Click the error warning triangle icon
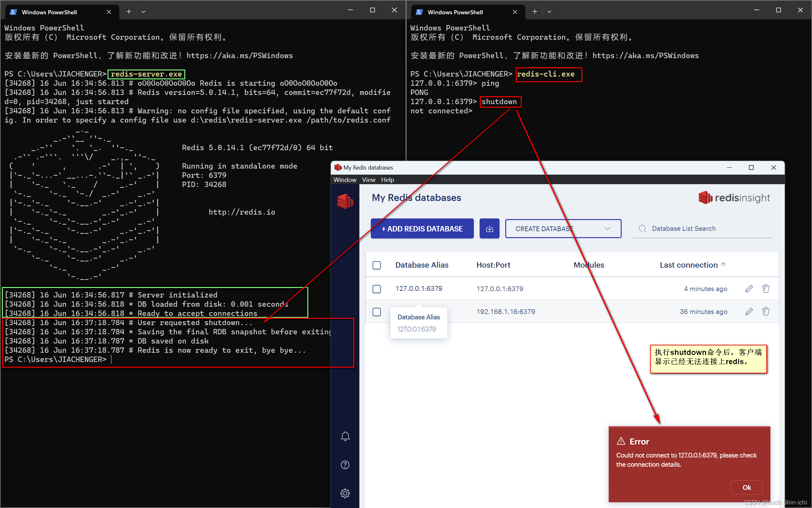 point(621,441)
